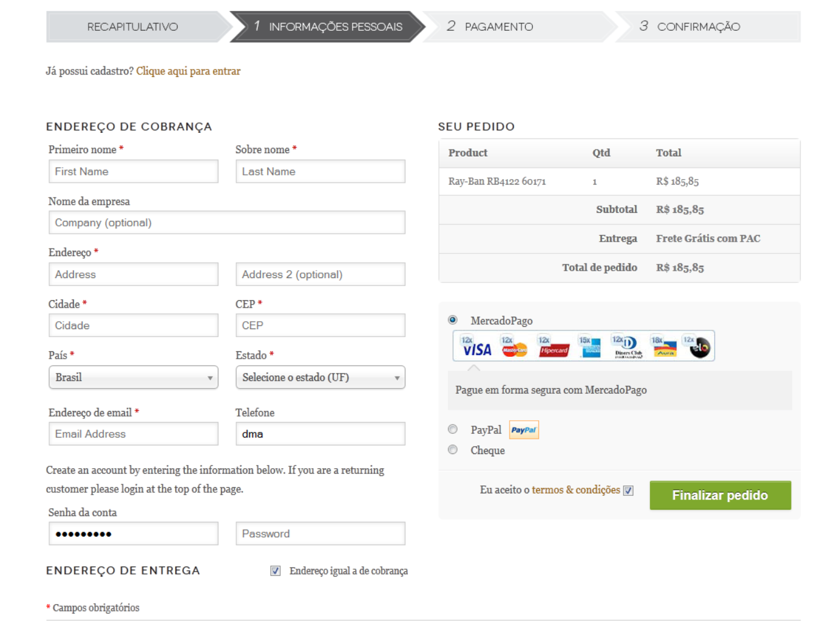Click the Hipercard logo

[553, 348]
